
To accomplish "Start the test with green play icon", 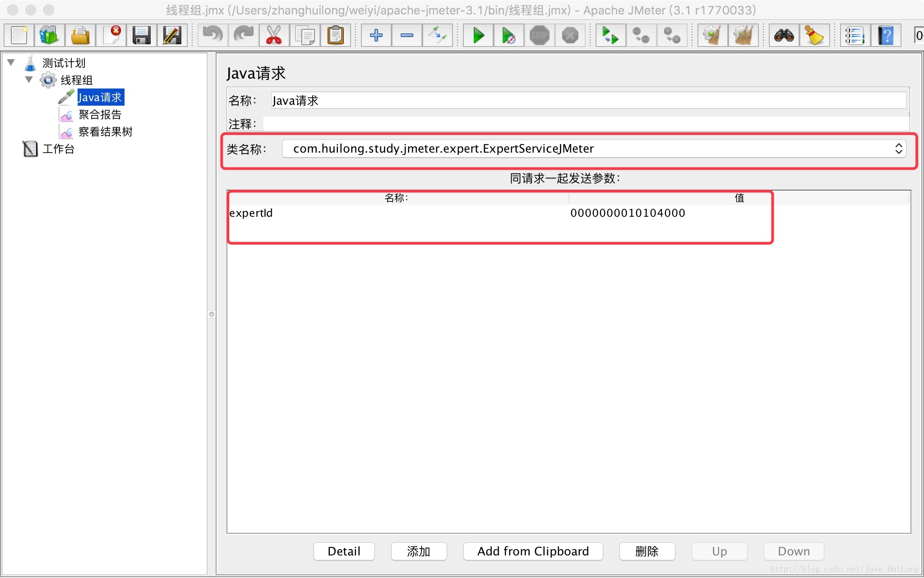I will click(x=478, y=35).
